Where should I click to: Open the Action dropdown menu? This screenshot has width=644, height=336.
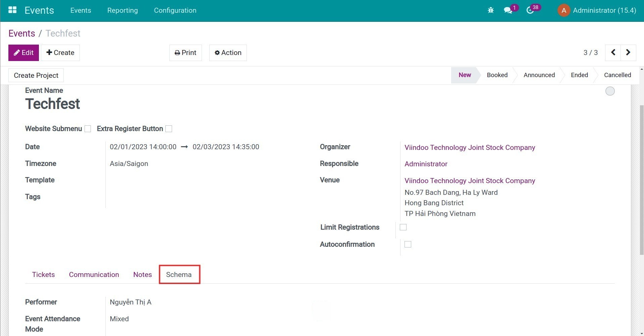click(228, 53)
